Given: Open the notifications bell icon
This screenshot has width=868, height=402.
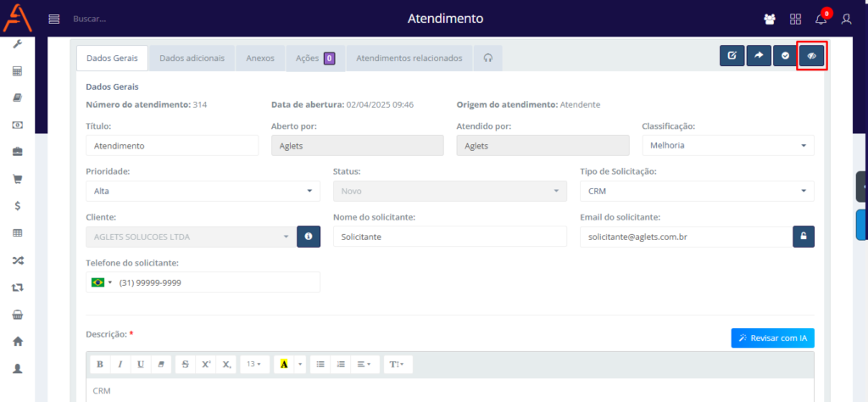Looking at the screenshot, I should click(821, 19).
